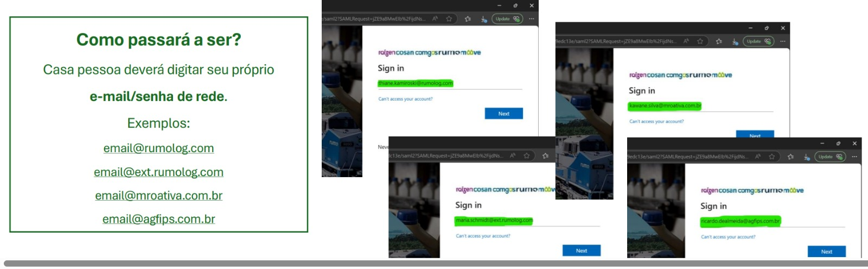Minimize the thiane.kamiroski browser window

click(x=499, y=5)
